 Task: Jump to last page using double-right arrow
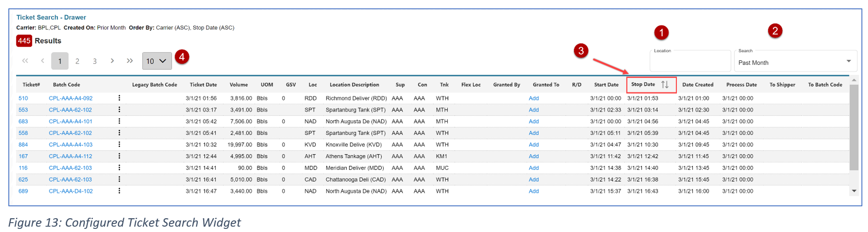pyautogui.click(x=130, y=61)
